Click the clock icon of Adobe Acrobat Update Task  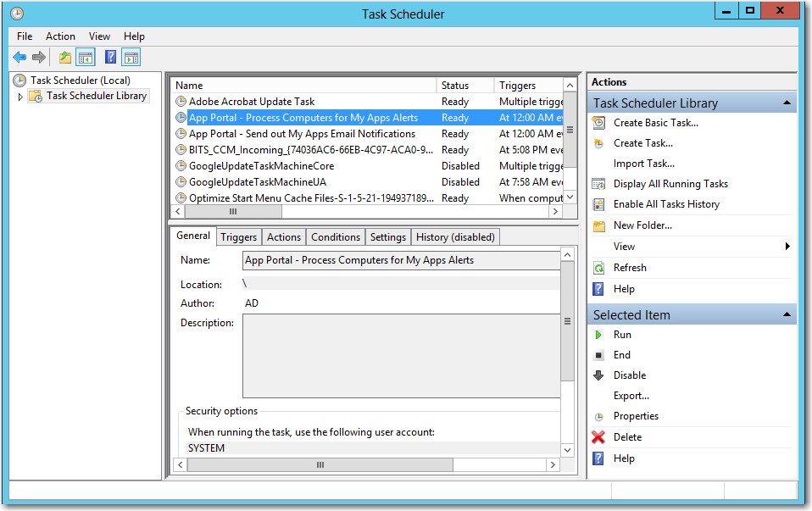coord(181,102)
